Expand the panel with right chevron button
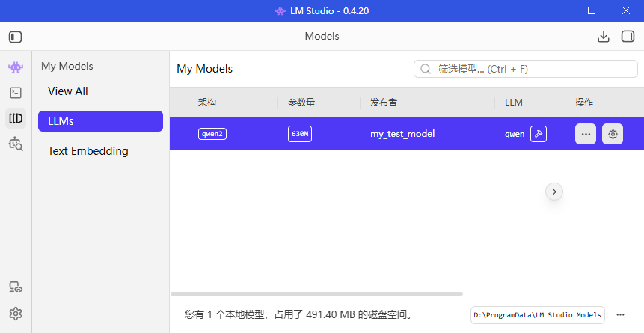This screenshot has height=333, width=644. point(554,192)
